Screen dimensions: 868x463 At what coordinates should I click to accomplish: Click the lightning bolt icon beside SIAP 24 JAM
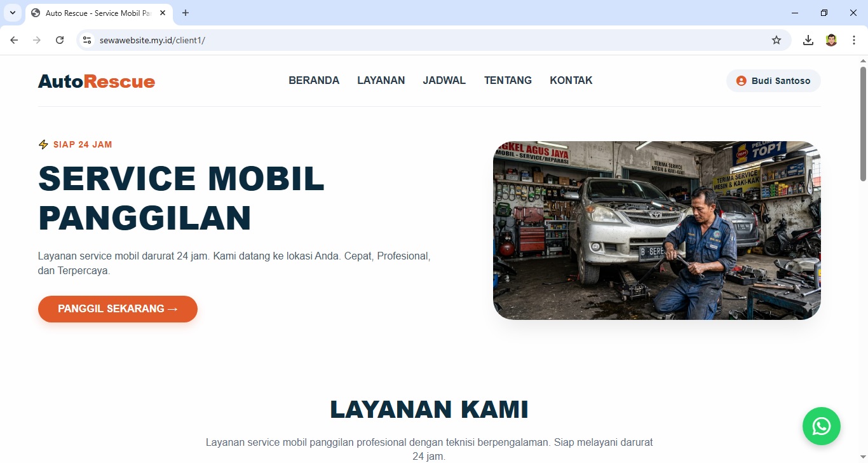43,144
